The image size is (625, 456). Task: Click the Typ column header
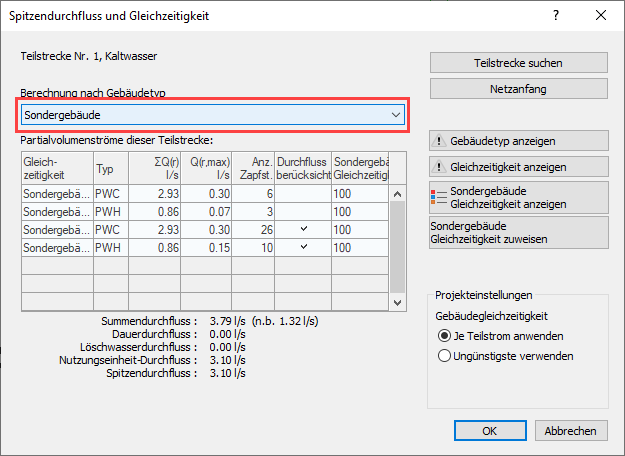(111, 168)
